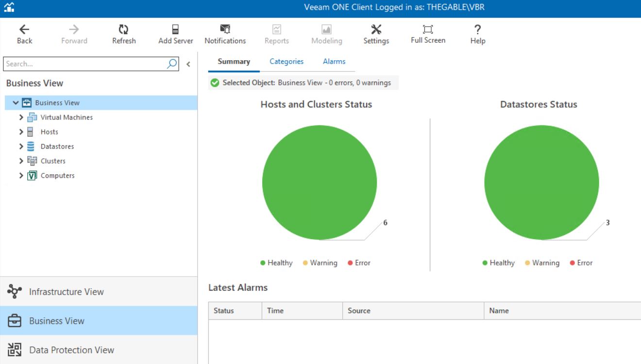Click the Forward arrow toolbar icon
The width and height of the screenshot is (641, 364).
coord(74,30)
